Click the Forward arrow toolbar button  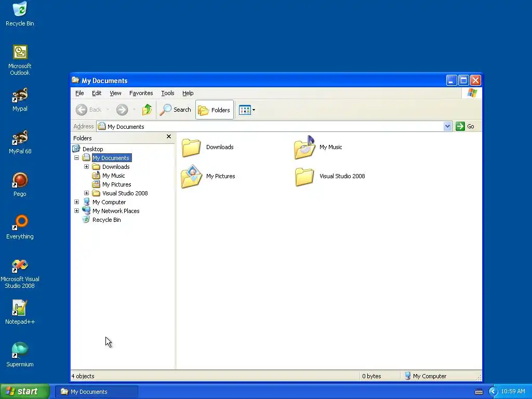[x=122, y=110]
